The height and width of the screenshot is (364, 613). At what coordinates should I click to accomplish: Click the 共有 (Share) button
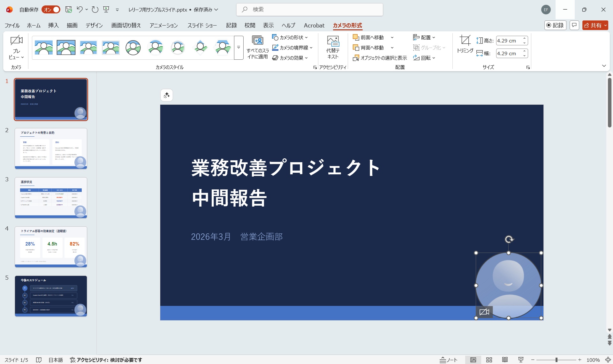[594, 25]
